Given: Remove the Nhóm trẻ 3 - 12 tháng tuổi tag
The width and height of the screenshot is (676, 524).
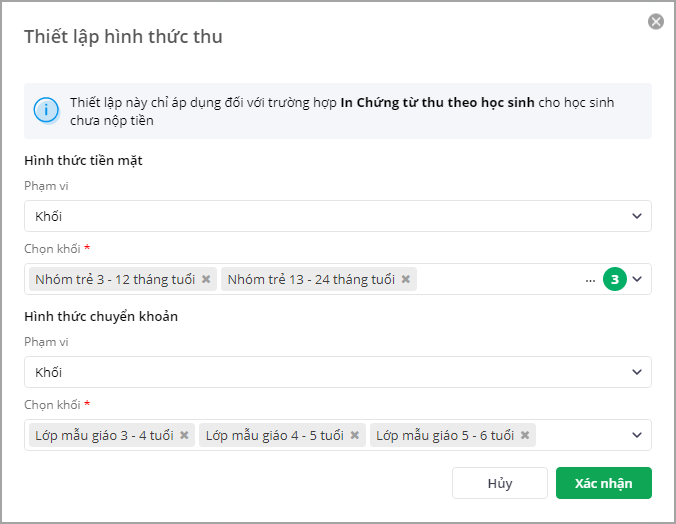Looking at the screenshot, I should (x=206, y=280).
